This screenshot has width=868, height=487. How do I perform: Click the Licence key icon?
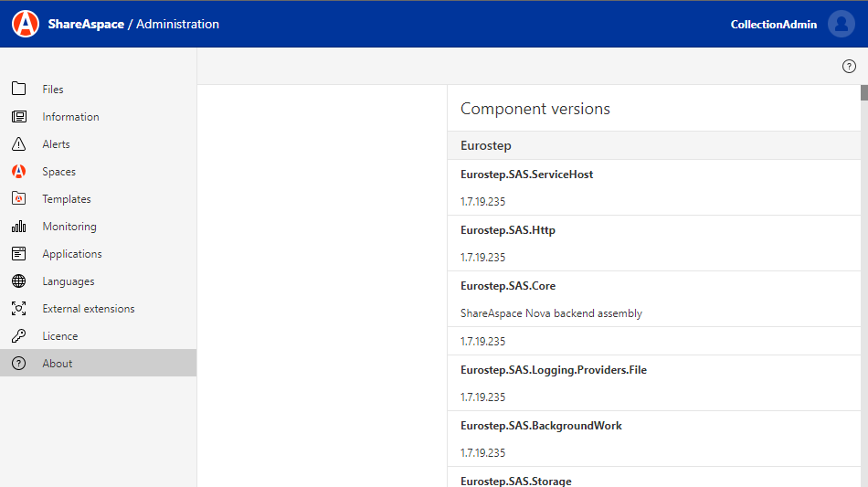(18, 335)
